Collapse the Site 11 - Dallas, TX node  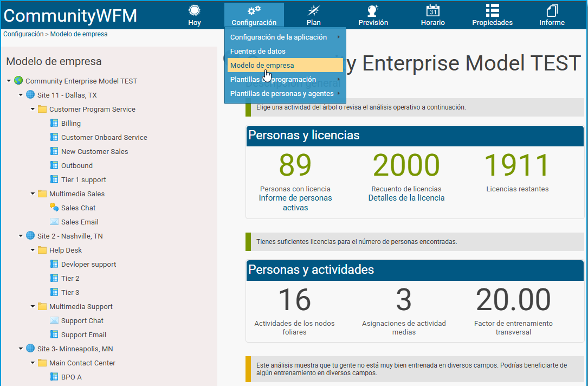[x=21, y=95]
